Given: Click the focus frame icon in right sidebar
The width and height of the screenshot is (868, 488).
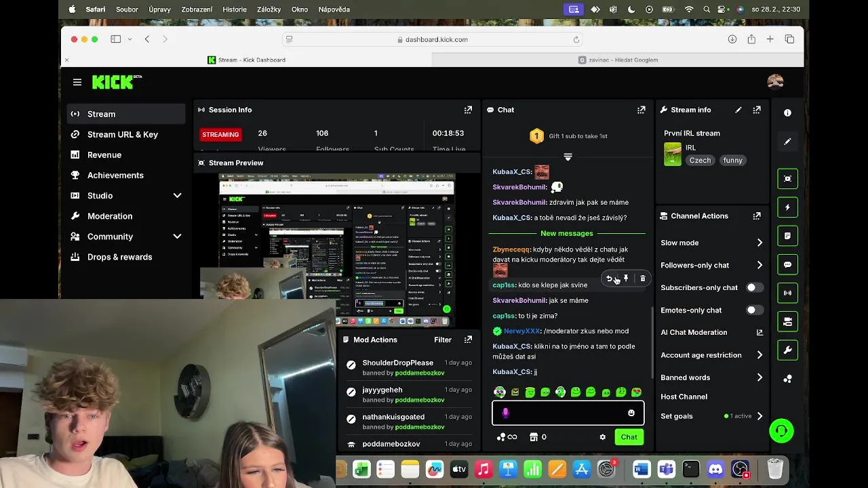Looking at the screenshot, I should point(787,179).
